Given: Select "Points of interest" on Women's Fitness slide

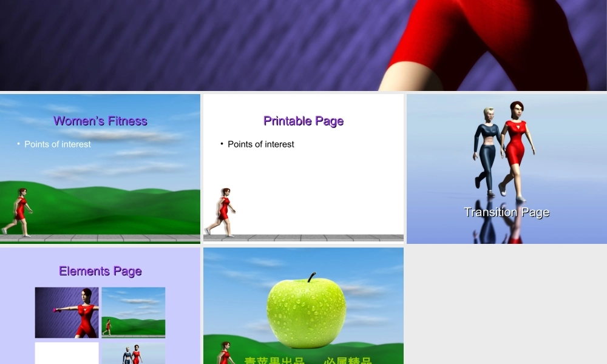Looking at the screenshot, I should 58,144.
